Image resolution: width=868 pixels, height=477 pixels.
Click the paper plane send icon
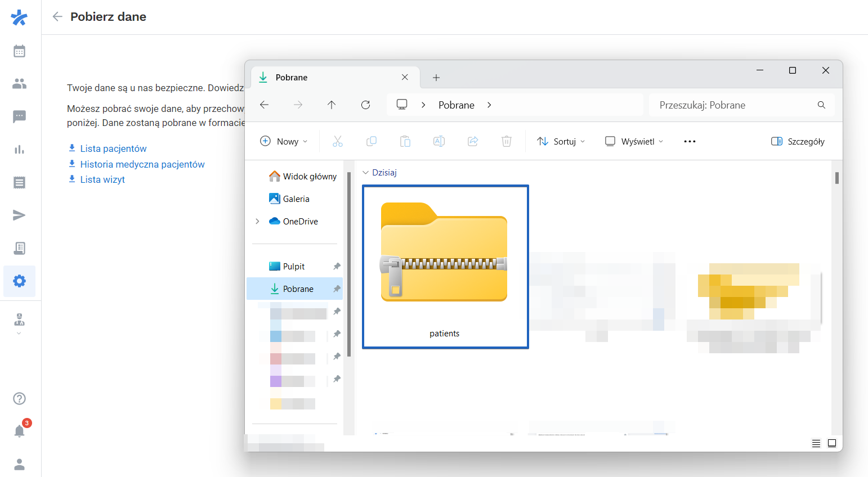pos(19,215)
